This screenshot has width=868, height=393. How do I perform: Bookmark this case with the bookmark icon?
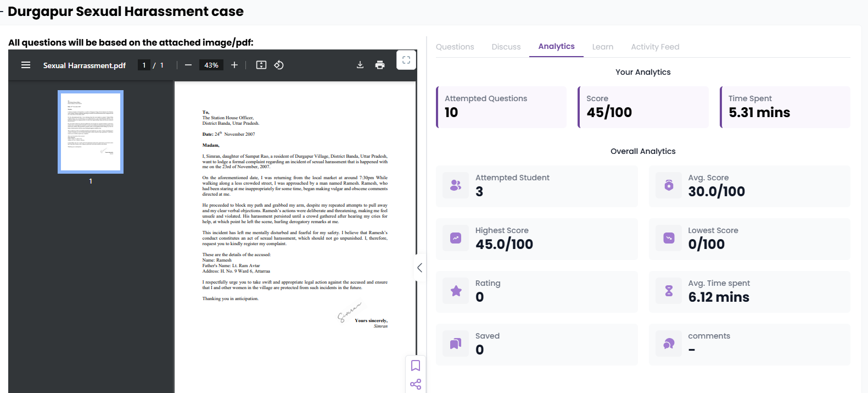pos(416,366)
